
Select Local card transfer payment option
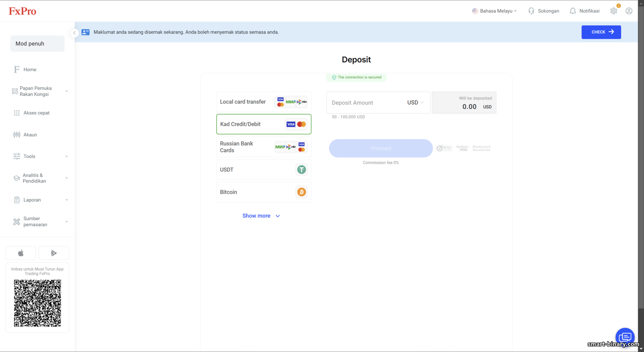tap(264, 102)
